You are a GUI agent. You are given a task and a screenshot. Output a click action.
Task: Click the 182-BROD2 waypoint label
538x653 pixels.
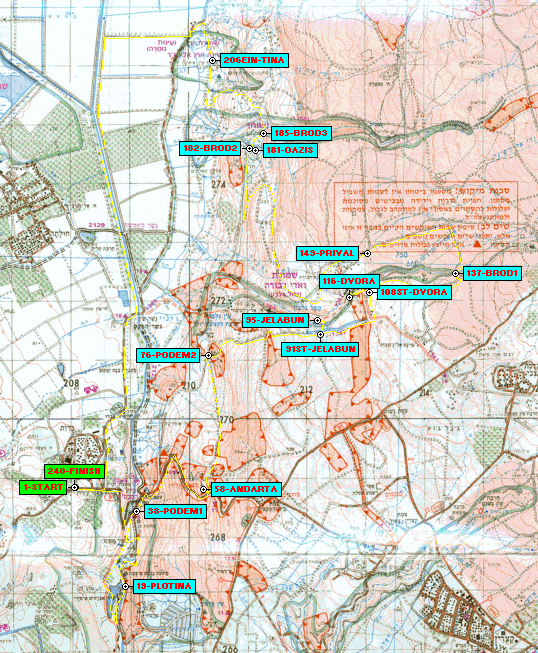pyautogui.click(x=210, y=148)
